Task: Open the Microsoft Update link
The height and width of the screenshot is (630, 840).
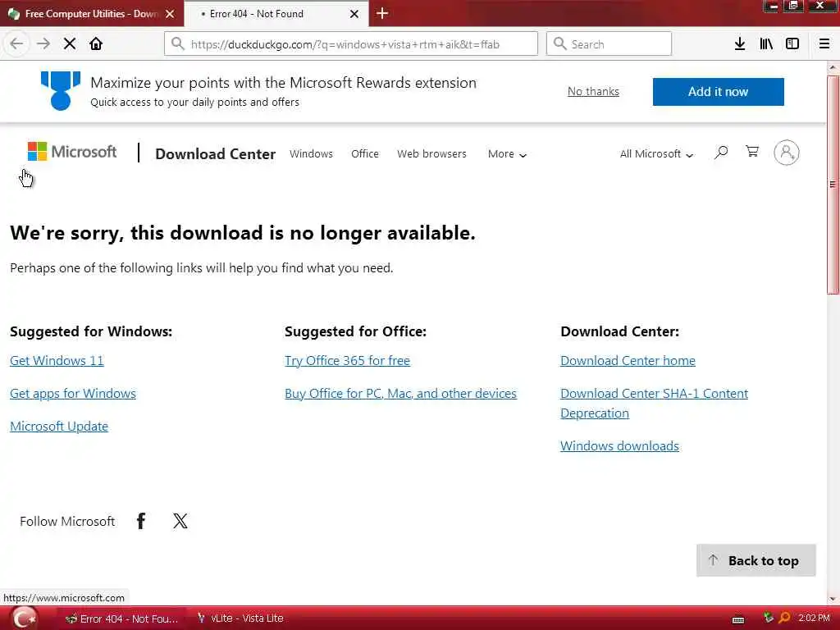Action: 59,426
